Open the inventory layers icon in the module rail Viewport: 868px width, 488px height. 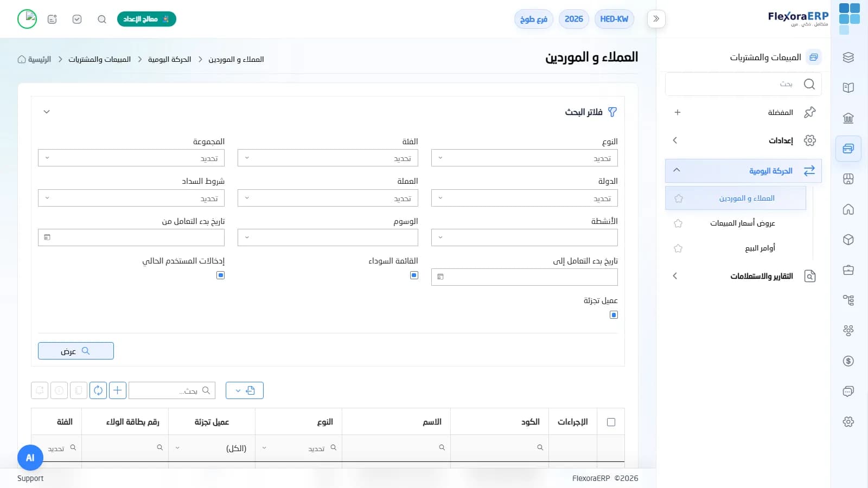848,57
